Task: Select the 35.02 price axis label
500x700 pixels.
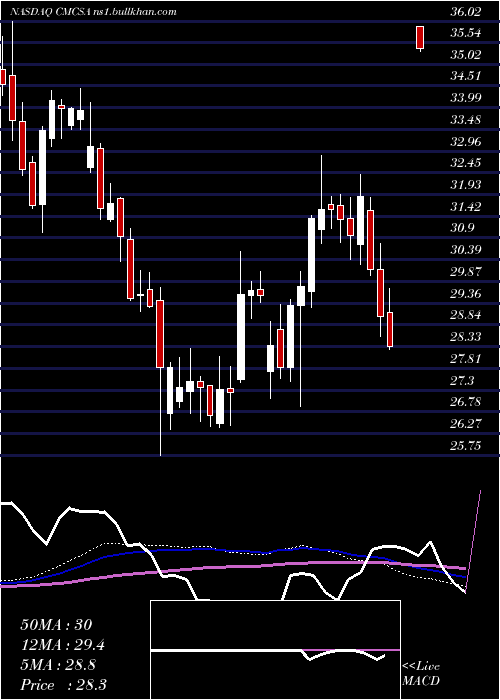Action: (x=466, y=55)
